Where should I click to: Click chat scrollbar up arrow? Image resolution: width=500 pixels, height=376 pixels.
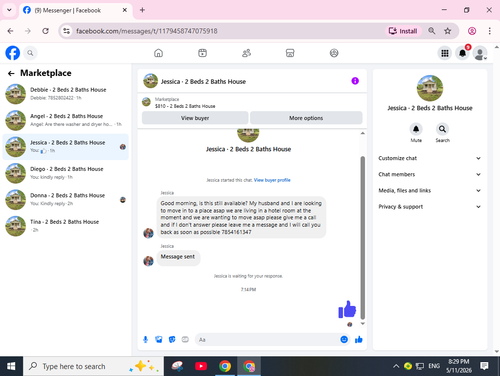coord(363,133)
